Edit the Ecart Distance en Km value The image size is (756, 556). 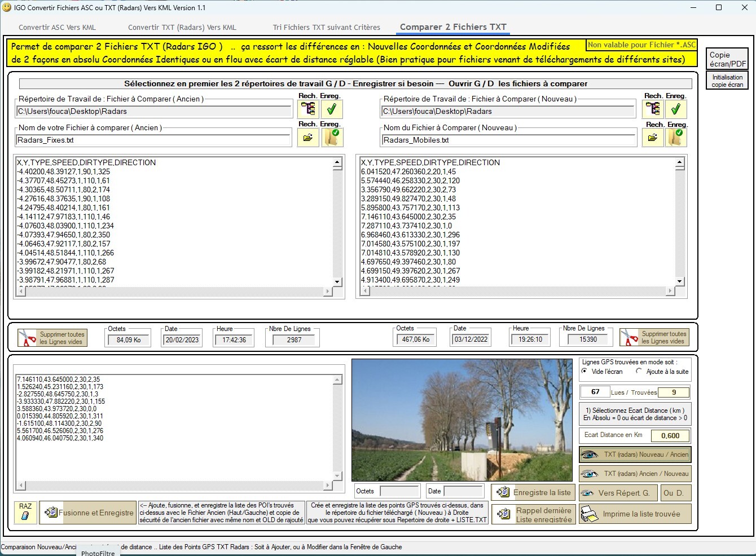click(x=670, y=435)
